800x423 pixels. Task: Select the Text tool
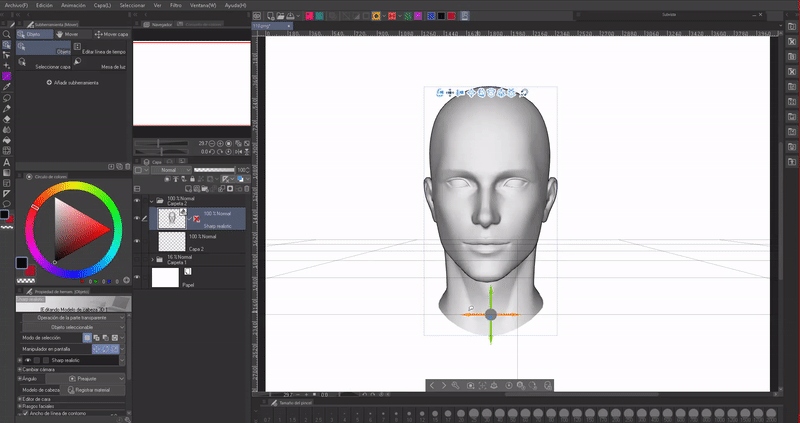pos(6,162)
